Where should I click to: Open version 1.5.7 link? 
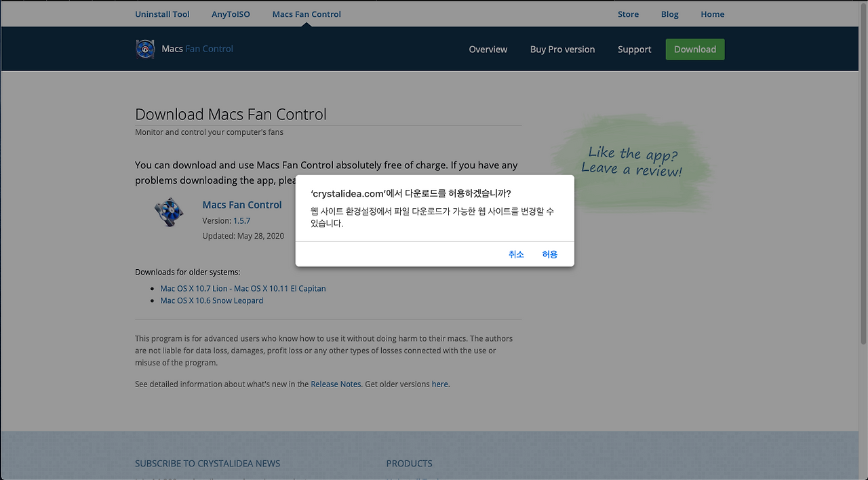(x=242, y=221)
